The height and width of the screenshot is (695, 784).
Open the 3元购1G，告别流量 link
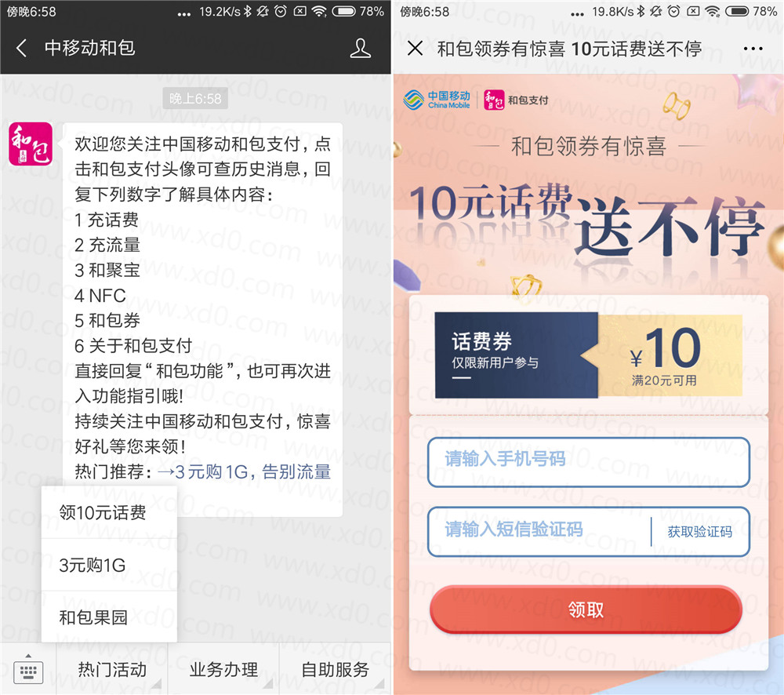pyautogui.click(x=244, y=472)
